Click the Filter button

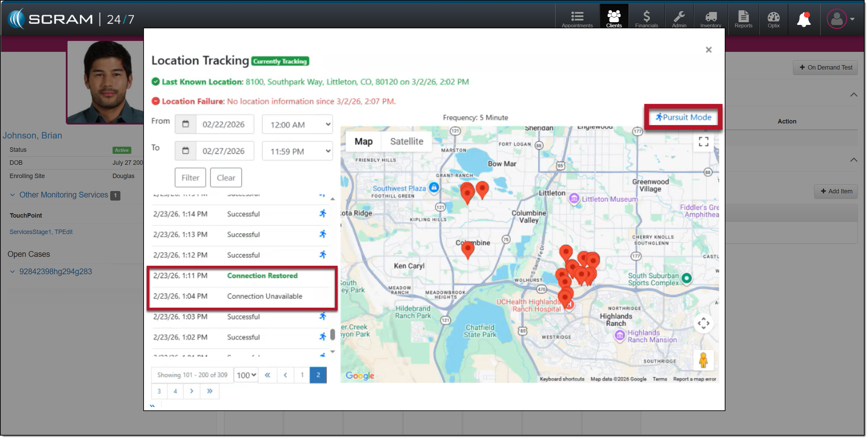[190, 178]
